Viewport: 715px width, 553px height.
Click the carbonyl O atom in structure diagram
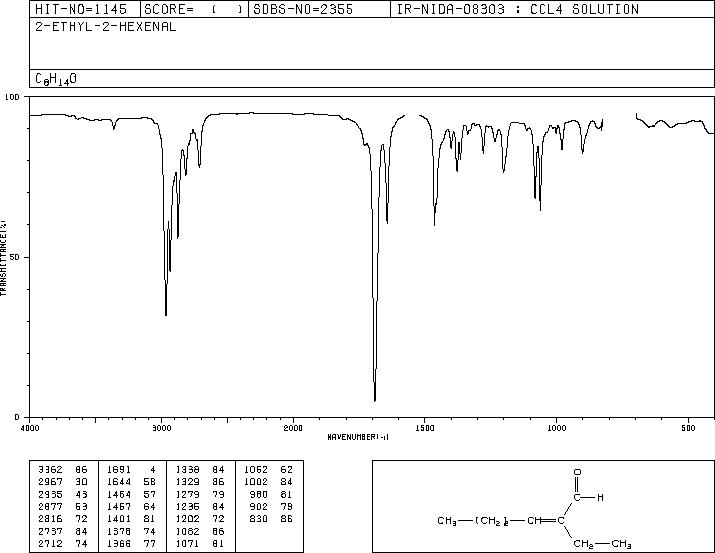point(577,472)
